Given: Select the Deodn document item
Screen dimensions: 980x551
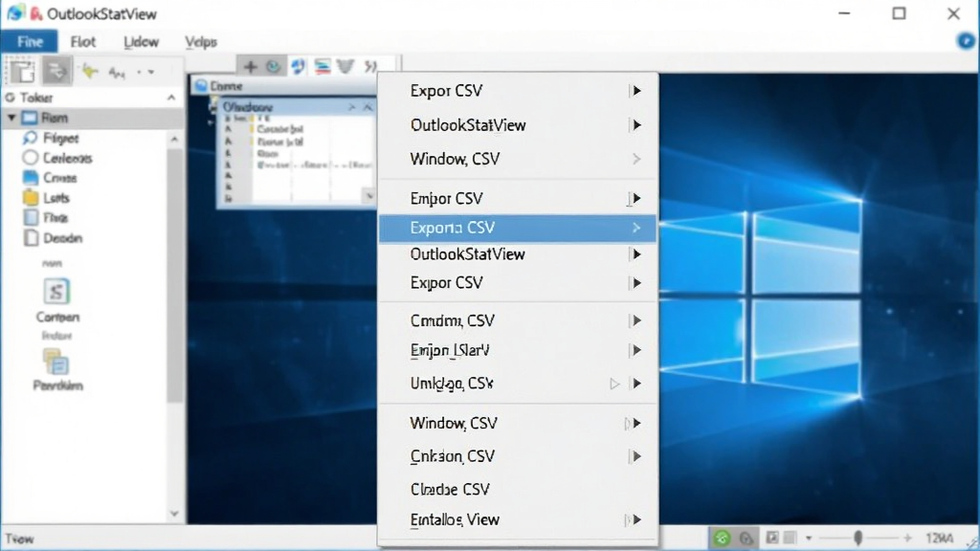Looking at the screenshot, I should (53, 238).
